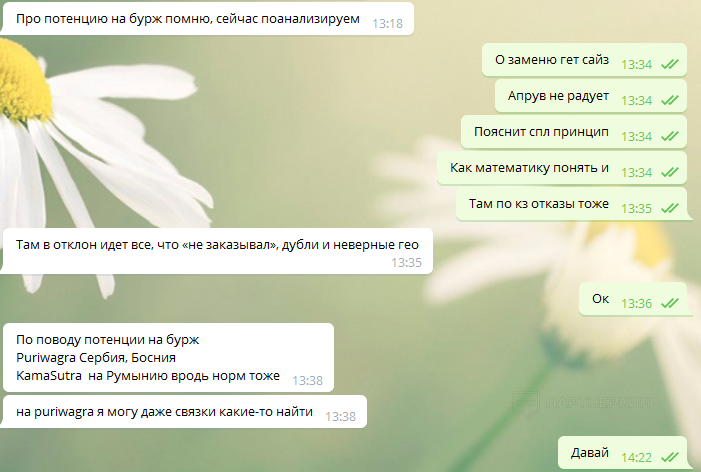Click checkmarks on 'Как математику понять и' message
This screenshot has height=472, width=701.
[670, 172]
